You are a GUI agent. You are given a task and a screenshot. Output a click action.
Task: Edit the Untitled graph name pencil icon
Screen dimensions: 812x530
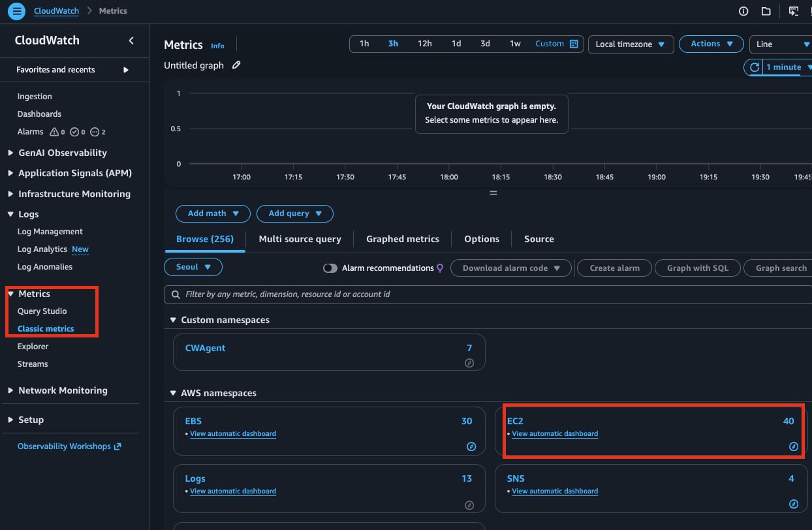(x=236, y=65)
